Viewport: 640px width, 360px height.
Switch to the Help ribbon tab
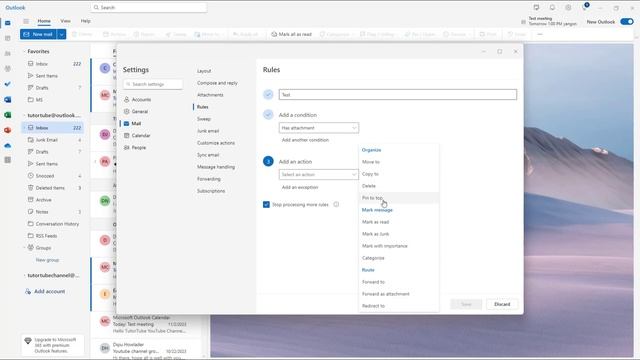click(x=86, y=21)
